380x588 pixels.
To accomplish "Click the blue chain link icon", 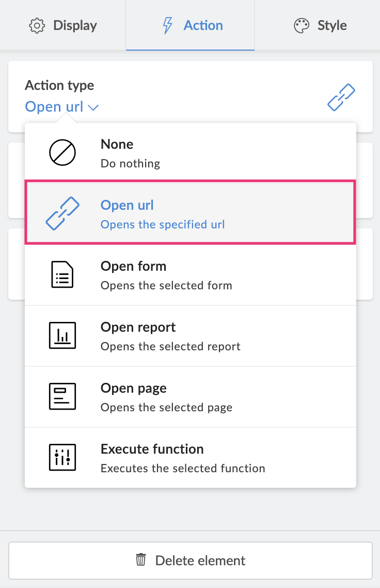I will pyautogui.click(x=341, y=97).
